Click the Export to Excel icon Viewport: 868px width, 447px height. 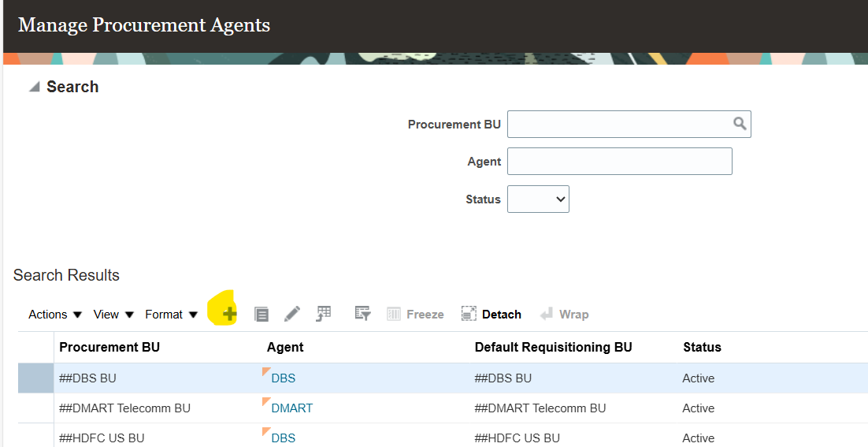tap(324, 314)
